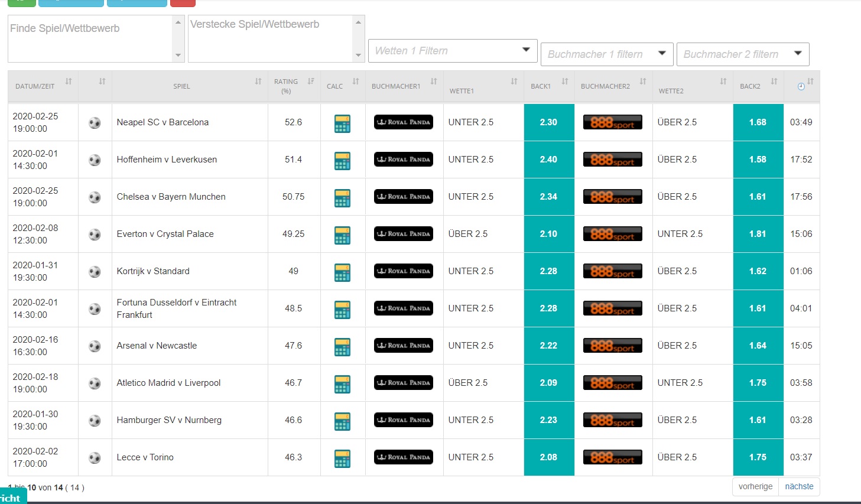This screenshot has width=861, height=504.
Task: Sort by CALC column header
Action: click(x=343, y=86)
